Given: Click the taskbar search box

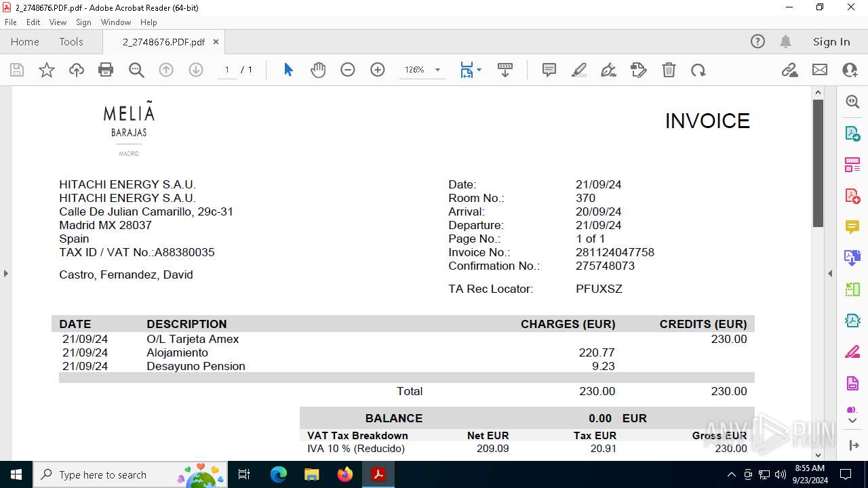Looking at the screenshot, I should tap(132, 474).
